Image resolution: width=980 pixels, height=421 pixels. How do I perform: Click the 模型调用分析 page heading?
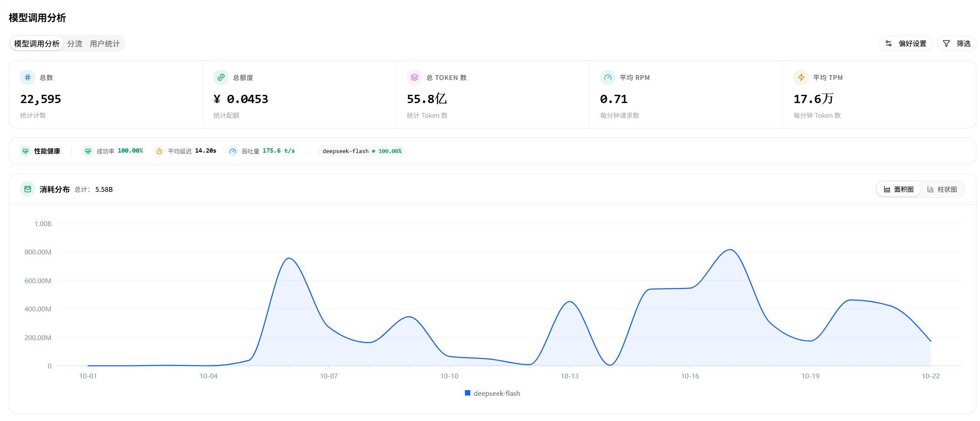point(37,18)
